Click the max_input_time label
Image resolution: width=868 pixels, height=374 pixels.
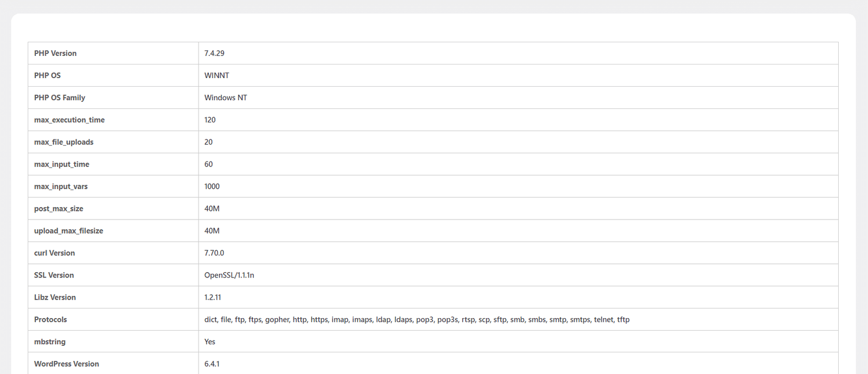pos(61,164)
